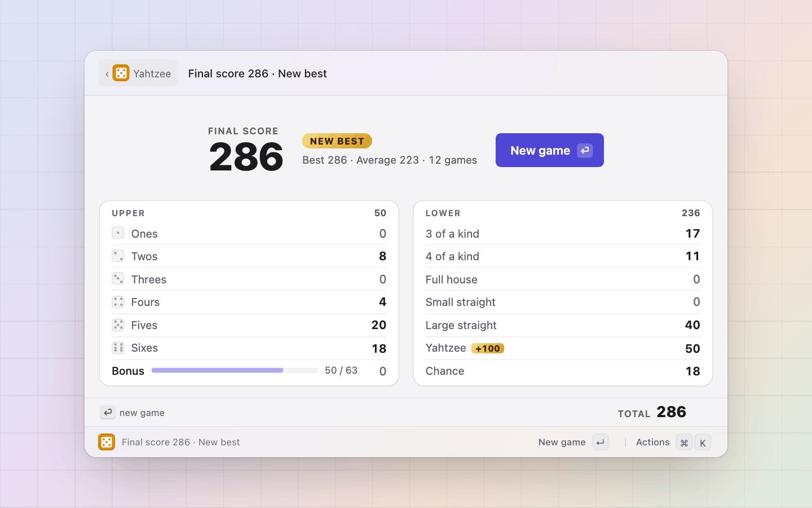The image size is (812, 508).
Task: Click the Enter key icon in bottom action bar
Action: 601,443
